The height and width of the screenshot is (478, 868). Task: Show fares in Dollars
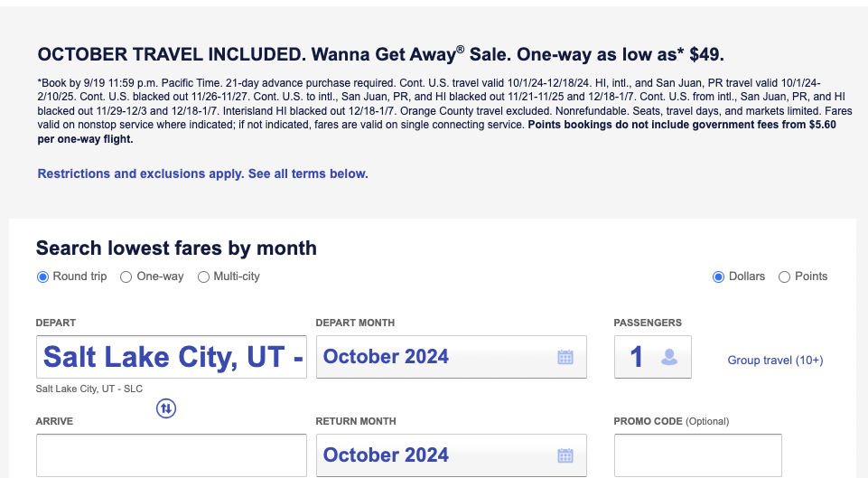pyautogui.click(x=719, y=276)
